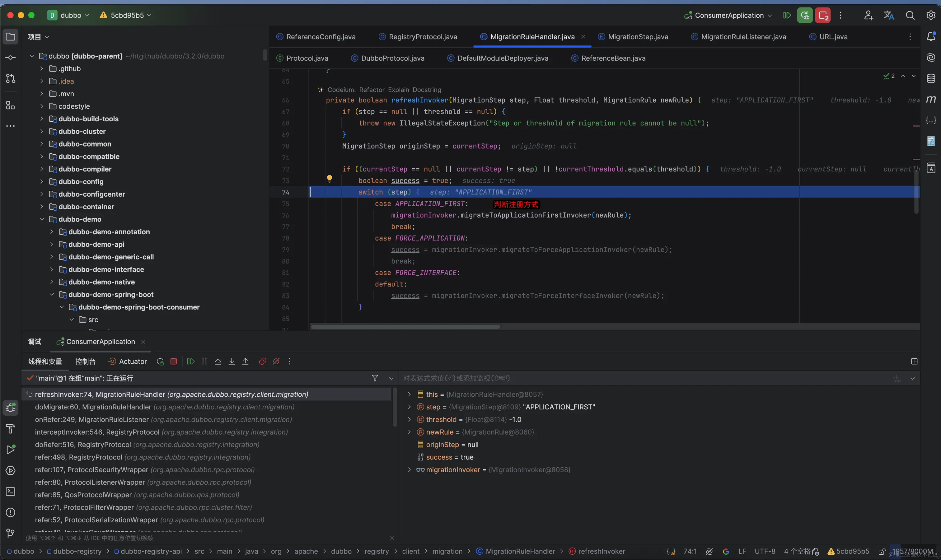Click the Step Into debug icon
The height and width of the screenshot is (560, 941).
[x=232, y=362]
